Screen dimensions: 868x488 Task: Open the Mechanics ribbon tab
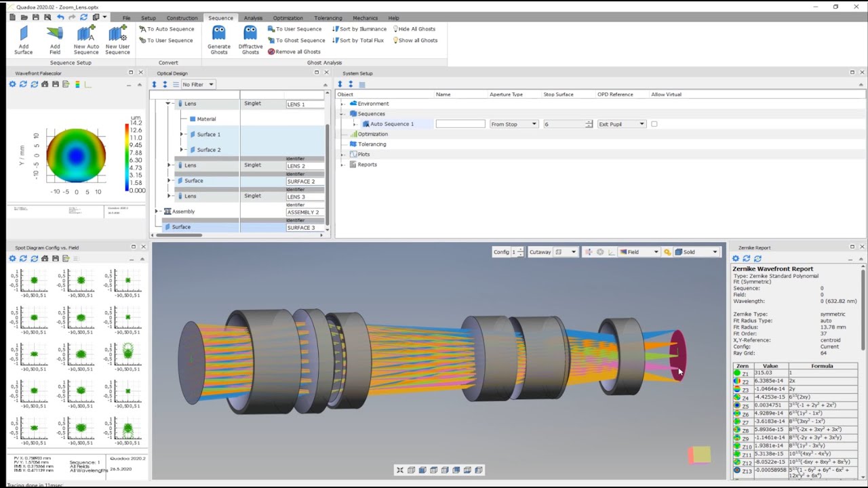point(365,18)
